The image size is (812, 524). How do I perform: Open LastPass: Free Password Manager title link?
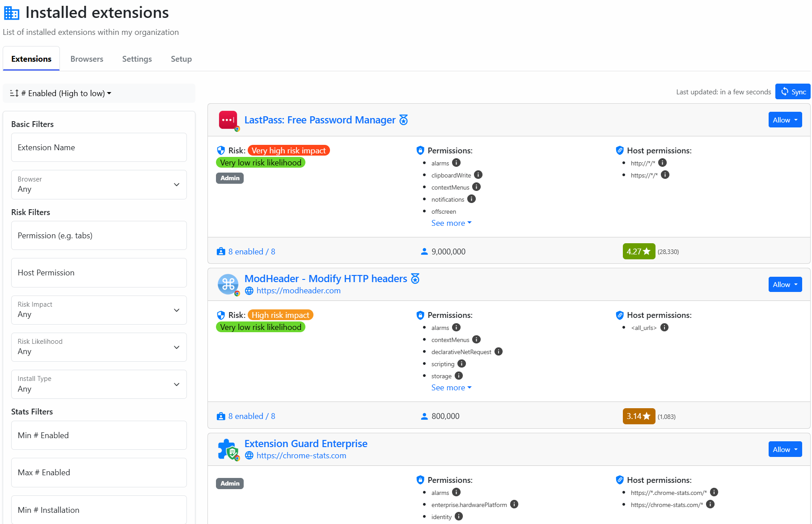coord(320,120)
